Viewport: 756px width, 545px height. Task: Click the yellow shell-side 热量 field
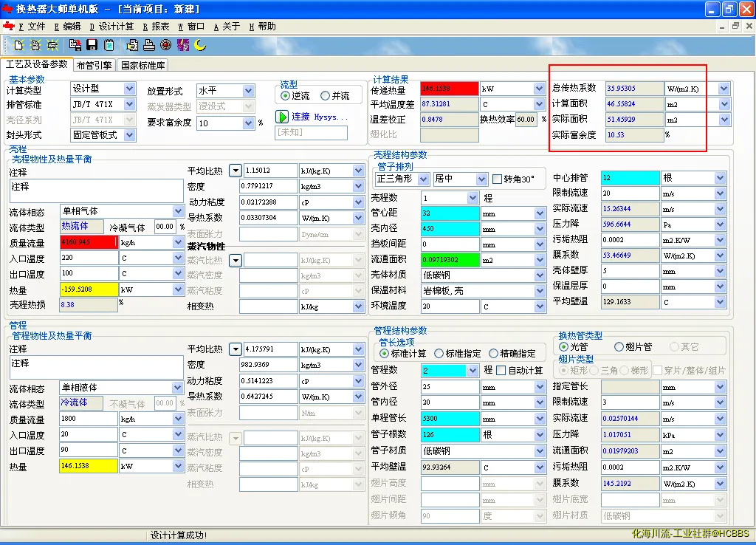coord(89,289)
